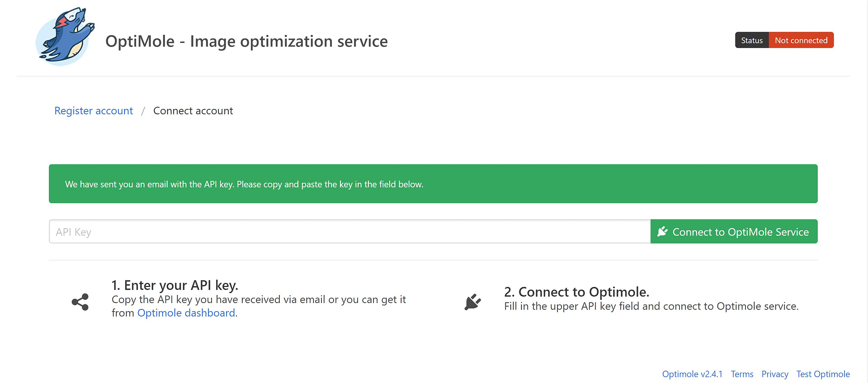Open the Privacy footer link

(x=774, y=374)
